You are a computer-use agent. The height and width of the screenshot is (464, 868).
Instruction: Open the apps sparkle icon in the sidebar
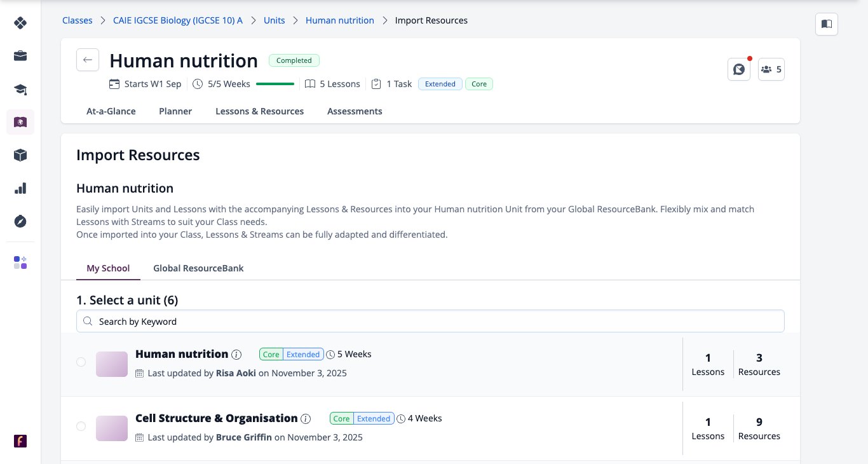point(20,263)
